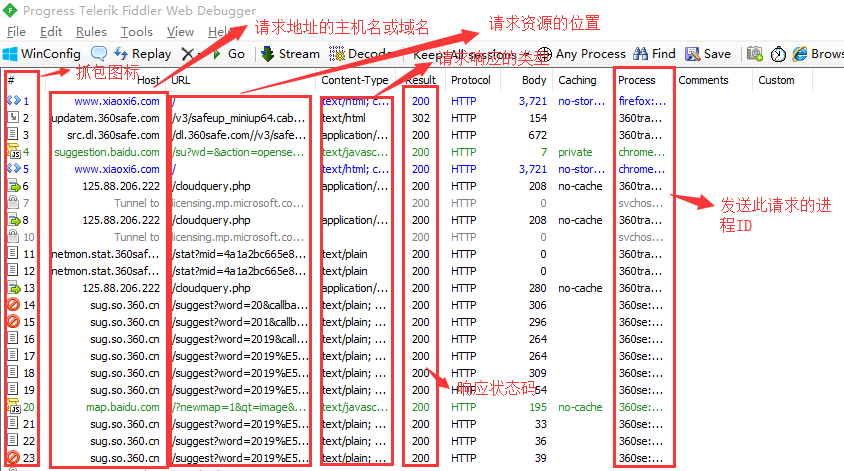
Task: Sort sessions by the # column header
Action: 11,80
